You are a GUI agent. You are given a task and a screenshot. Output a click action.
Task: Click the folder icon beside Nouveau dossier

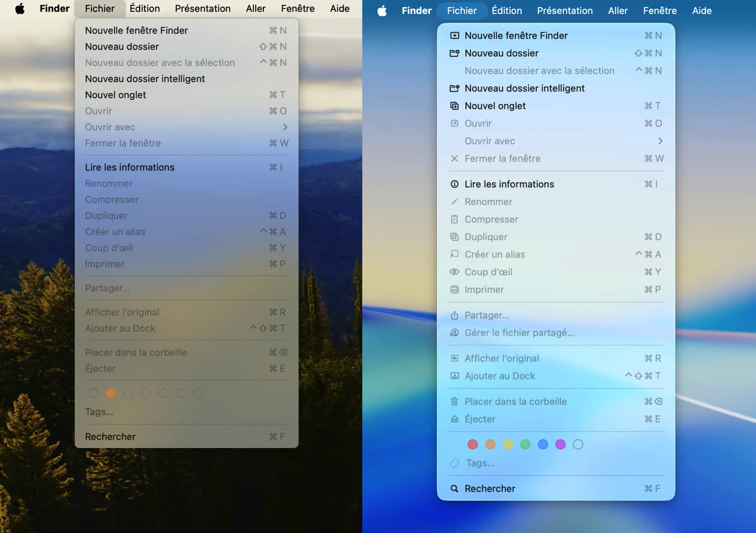[455, 53]
